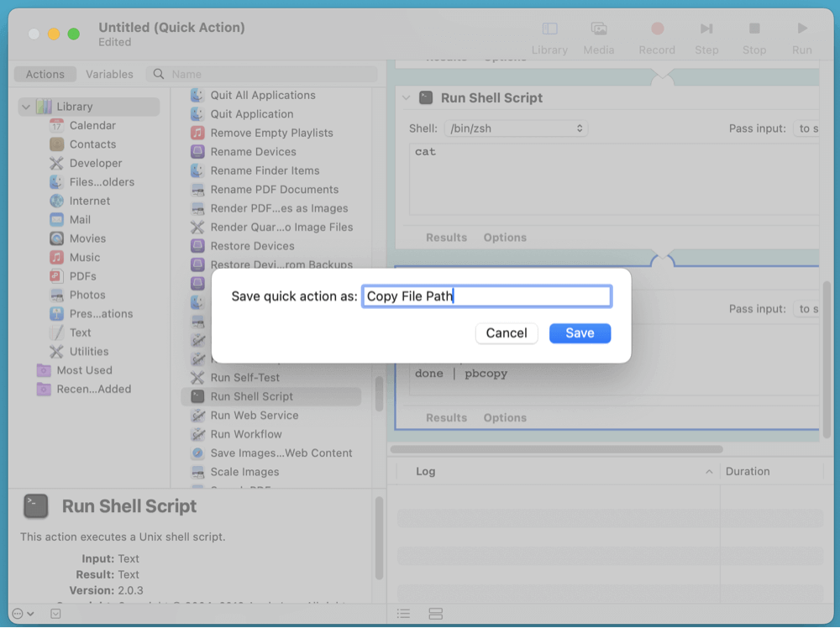Viewport: 840px width, 628px height.
Task: Select the Utilities category icon
Action: [56, 352]
